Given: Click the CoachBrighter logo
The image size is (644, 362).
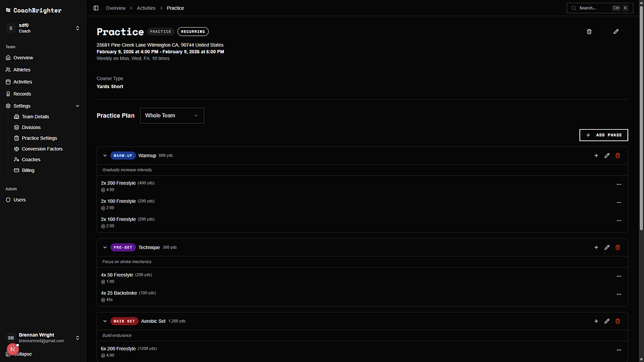Looking at the screenshot, I should pyautogui.click(x=34, y=10).
